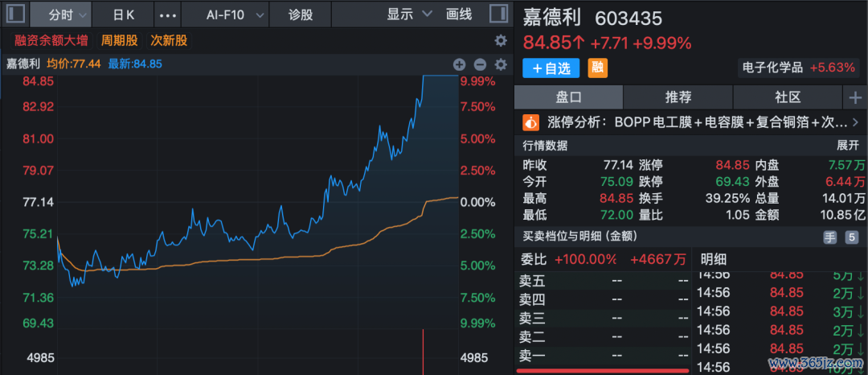868x375 pixels.
Task: Switch to the 社区 tab
Action: point(788,98)
